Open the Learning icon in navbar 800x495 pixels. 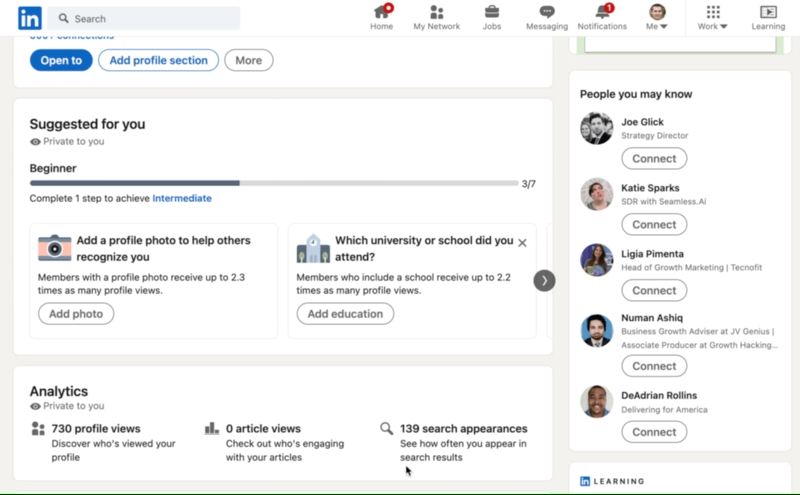[x=768, y=12]
